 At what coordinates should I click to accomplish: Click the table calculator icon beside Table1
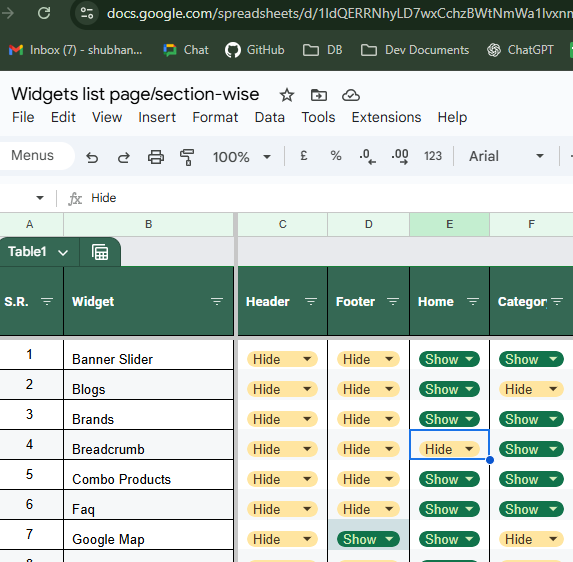point(100,252)
